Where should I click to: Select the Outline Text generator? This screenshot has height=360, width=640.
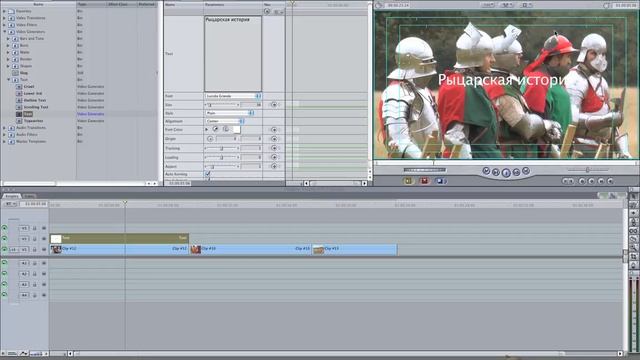(35, 100)
